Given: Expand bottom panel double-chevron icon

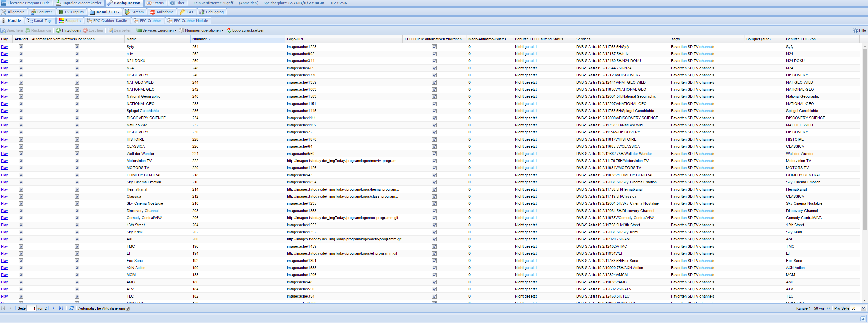Looking at the screenshot, I should [862, 319].
